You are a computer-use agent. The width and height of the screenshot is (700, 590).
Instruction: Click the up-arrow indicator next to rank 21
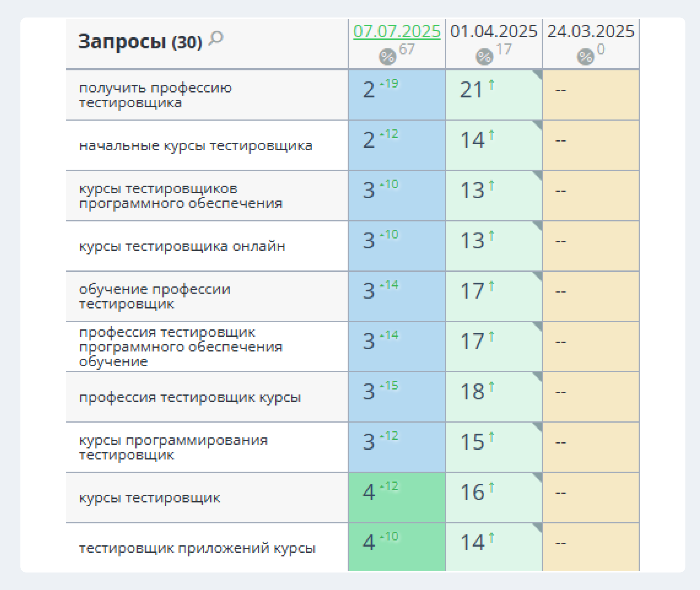(491, 84)
